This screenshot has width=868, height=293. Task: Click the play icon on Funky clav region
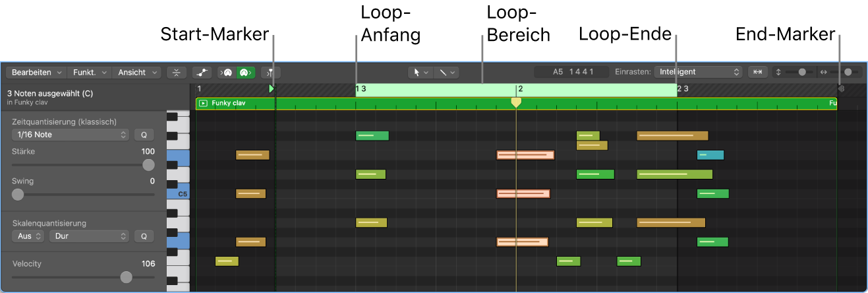point(204,104)
